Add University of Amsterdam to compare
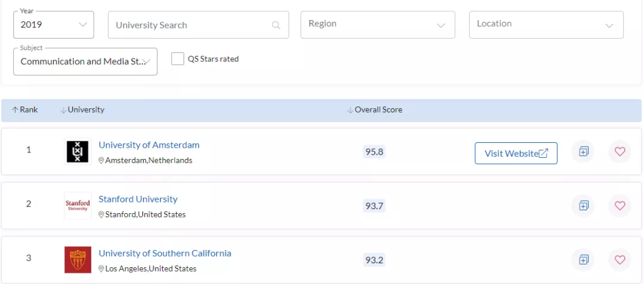The height and width of the screenshot is (284, 644). (x=583, y=152)
